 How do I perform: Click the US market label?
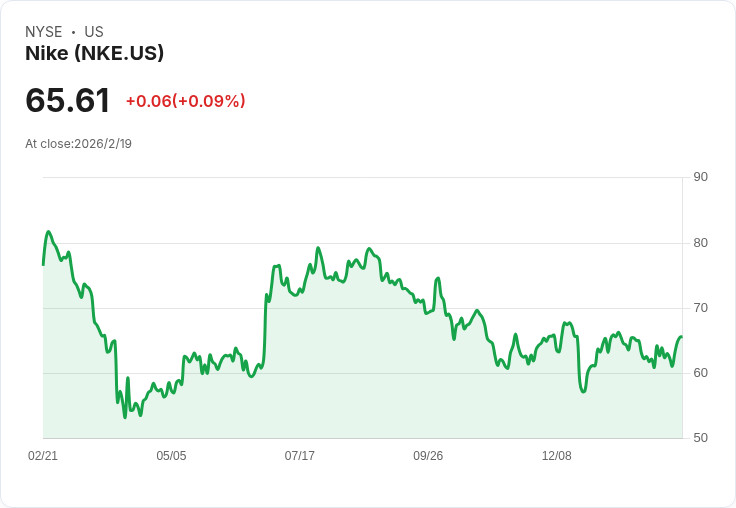(94, 32)
